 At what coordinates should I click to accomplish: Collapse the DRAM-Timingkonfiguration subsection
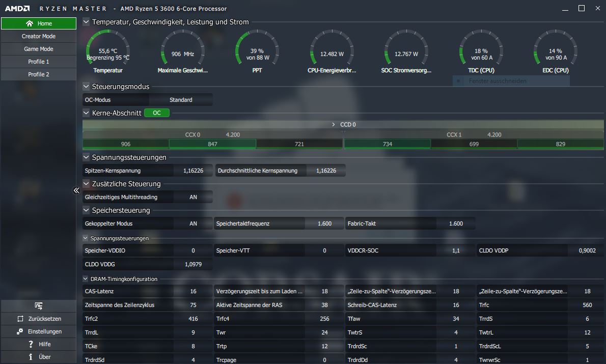[86, 278]
